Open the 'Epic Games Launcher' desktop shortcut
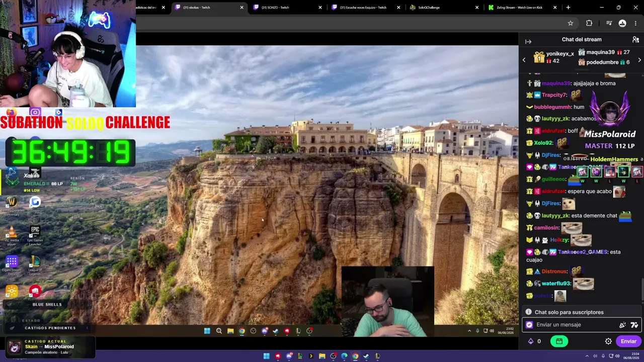644x362 pixels. 35,236
